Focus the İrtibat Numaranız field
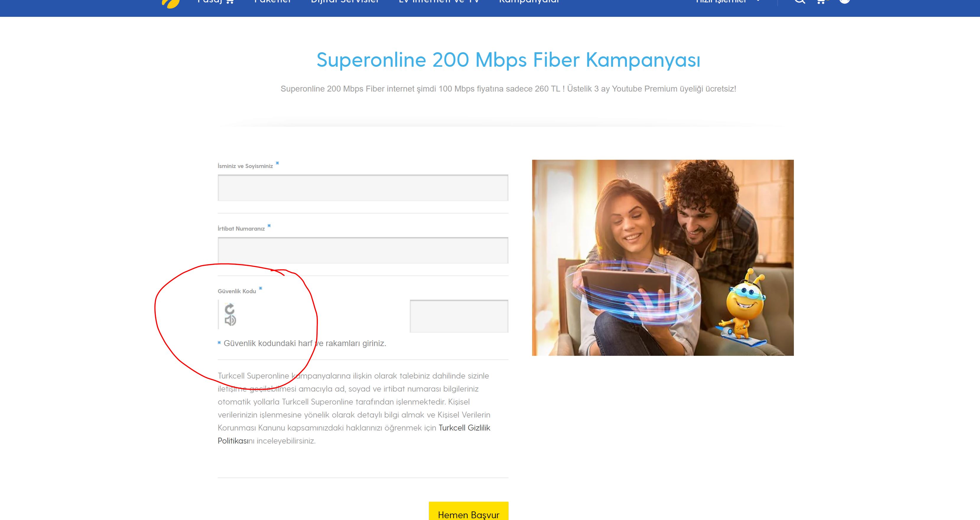Image resolution: width=980 pixels, height=520 pixels. pos(363,250)
